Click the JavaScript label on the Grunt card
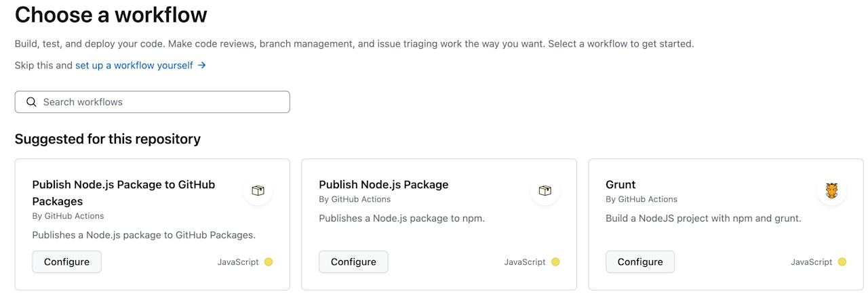 tap(811, 262)
